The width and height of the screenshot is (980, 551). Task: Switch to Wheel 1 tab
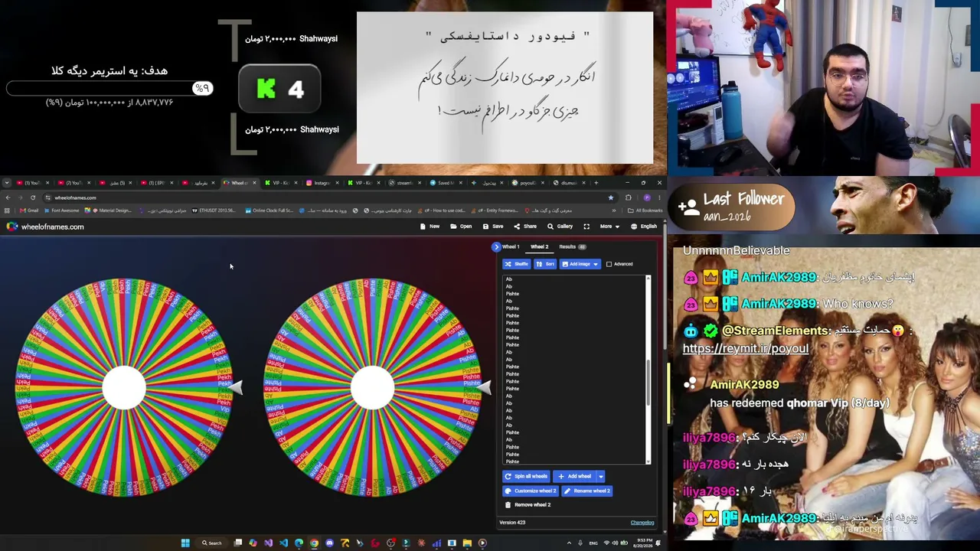click(x=511, y=247)
